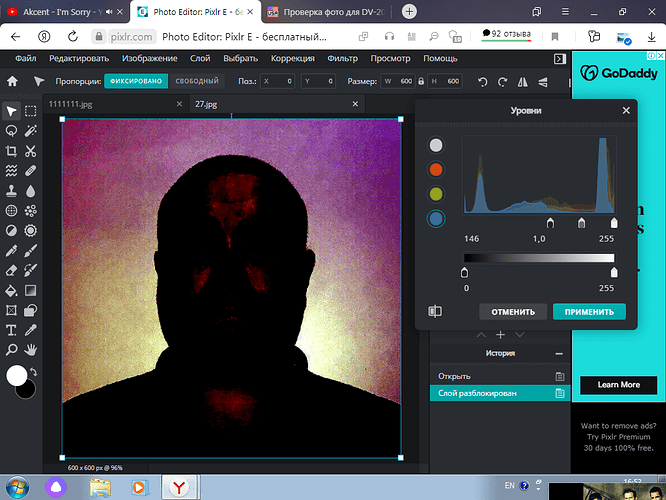Select the Shape tool

pos(30,310)
